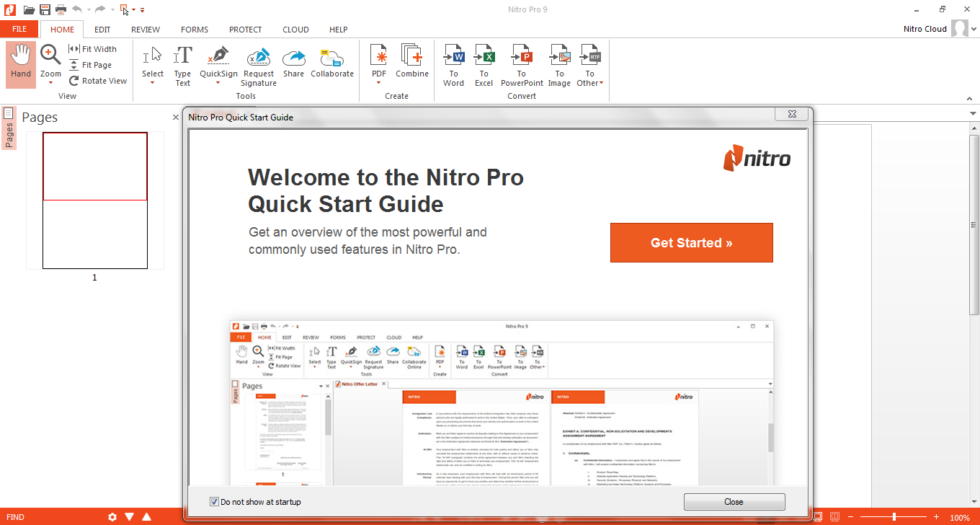
Task: Click the Print icon in quick access toolbar
Action: click(61, 9)
